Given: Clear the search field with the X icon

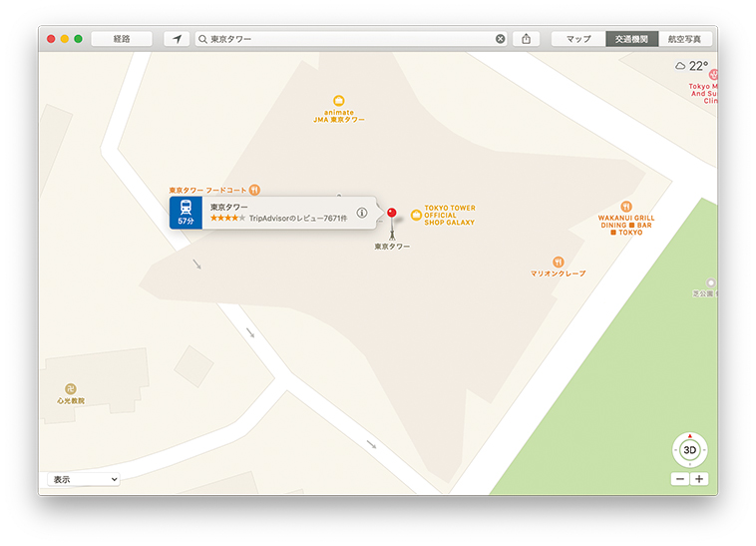Looking at the screenshot, I should pyautogui.click(x=501, y=39).
